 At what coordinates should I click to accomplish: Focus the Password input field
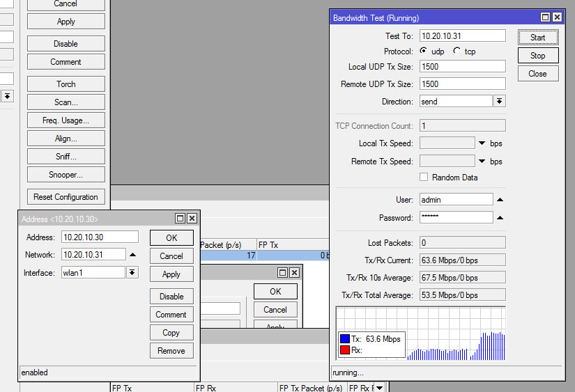tap(457, 217)
